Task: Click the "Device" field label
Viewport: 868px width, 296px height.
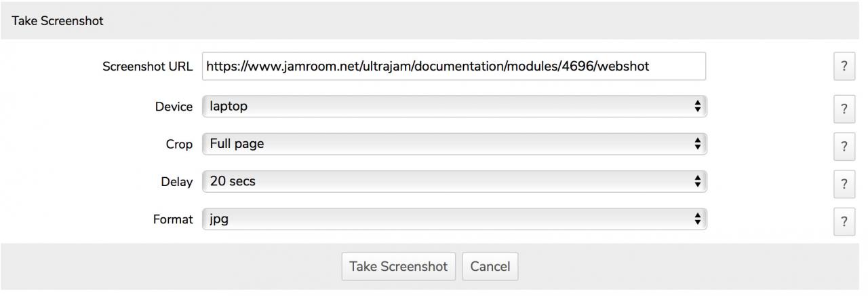Action: (174, 107)
